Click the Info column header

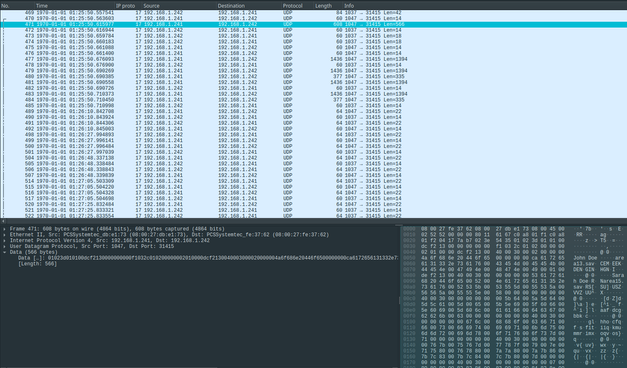(x=485, y=6)
